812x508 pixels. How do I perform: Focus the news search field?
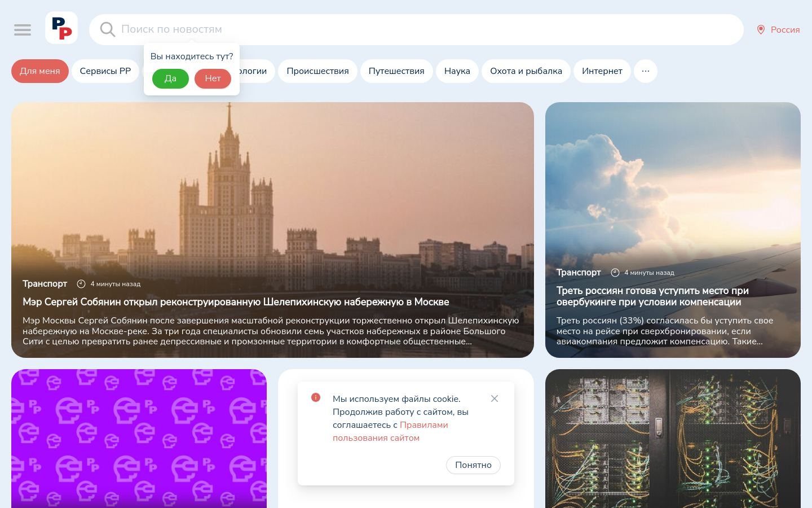click(x=416, y=29)
